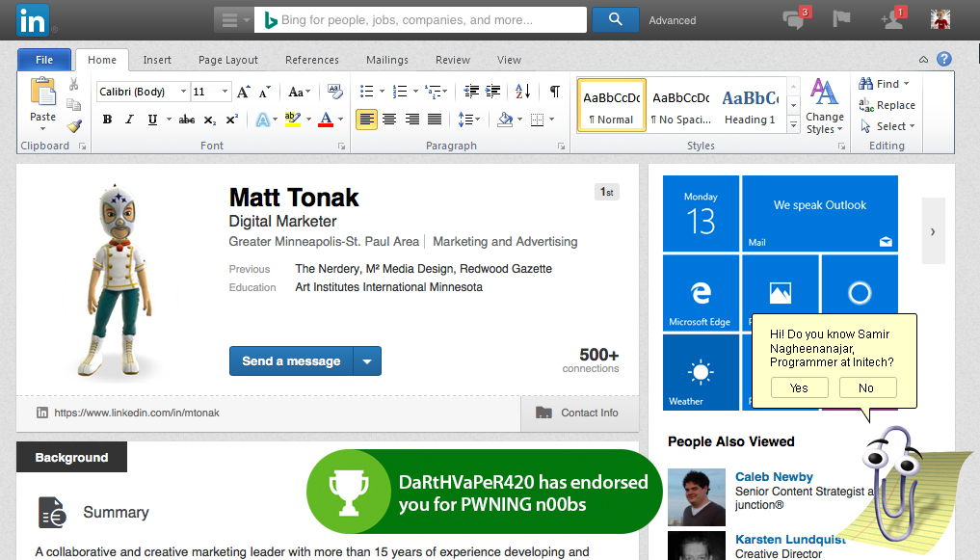The width and height of the screenshot is (980, 560).
Task: Open the Change Styles dropdown
Action: [x=824, y=106]
